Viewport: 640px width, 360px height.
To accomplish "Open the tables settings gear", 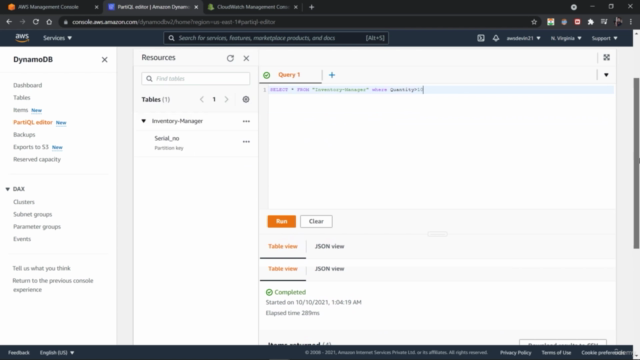I will (246, 99).
